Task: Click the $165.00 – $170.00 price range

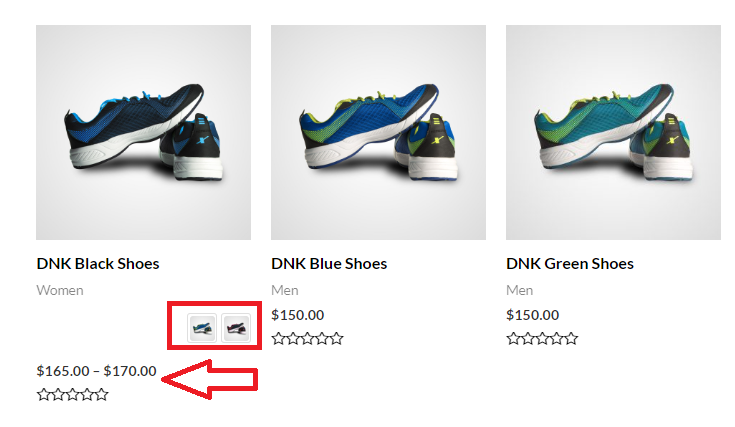Action: [x=97, y=371]
